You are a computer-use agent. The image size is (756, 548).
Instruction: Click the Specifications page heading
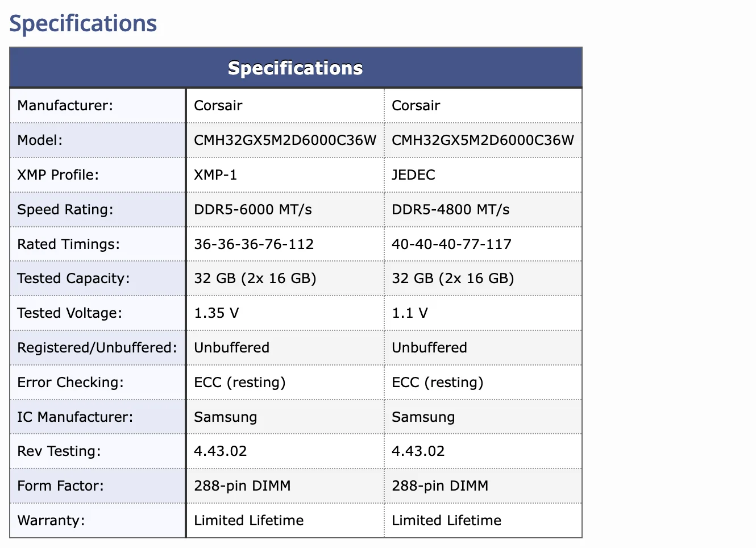(x=83, y=23)
